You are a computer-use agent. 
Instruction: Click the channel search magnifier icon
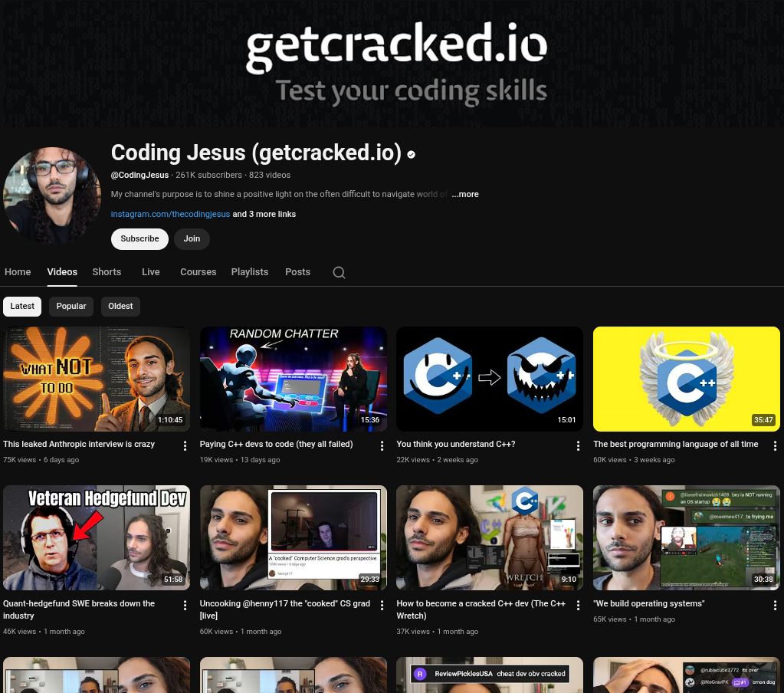[x=339, y=272]
